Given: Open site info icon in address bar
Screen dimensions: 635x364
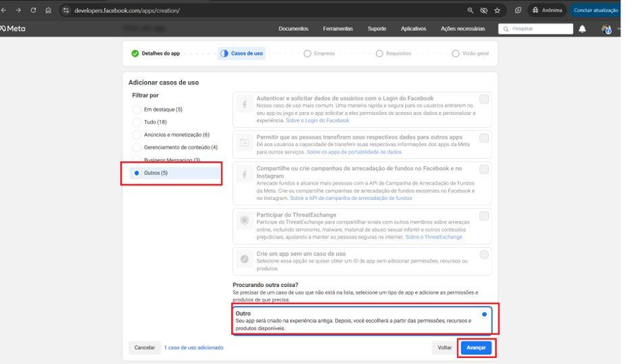Looking at the screenshot, I should point(66,11).
